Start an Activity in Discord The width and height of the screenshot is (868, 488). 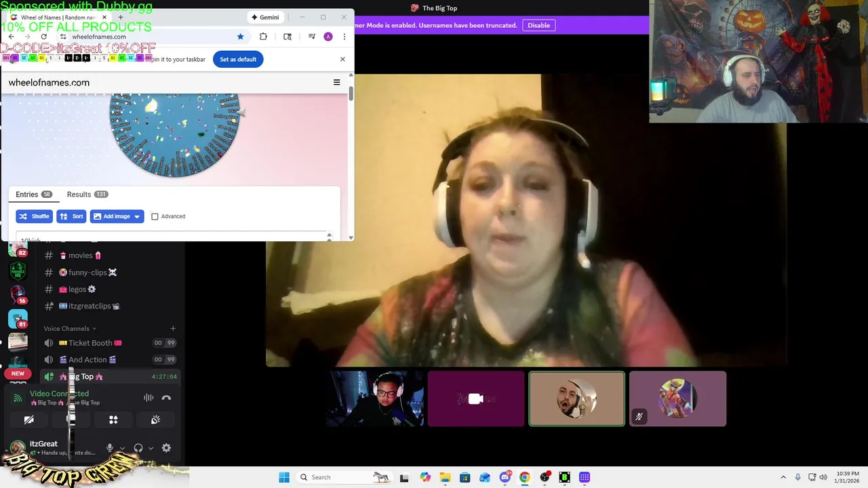click(x=113, y=420)
